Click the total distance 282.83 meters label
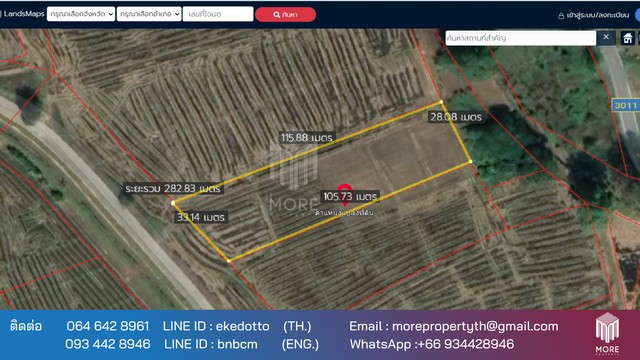 click(x=173, y=189)
